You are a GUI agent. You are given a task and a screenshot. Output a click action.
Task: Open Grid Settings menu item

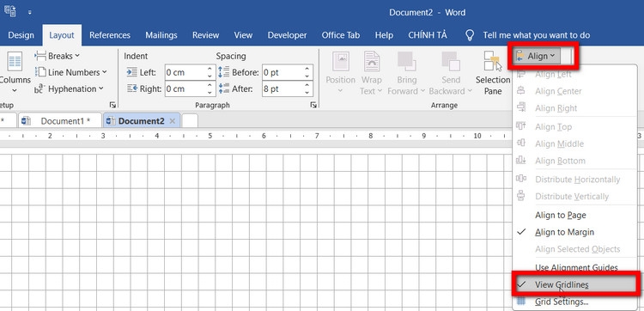click(575, 302)
